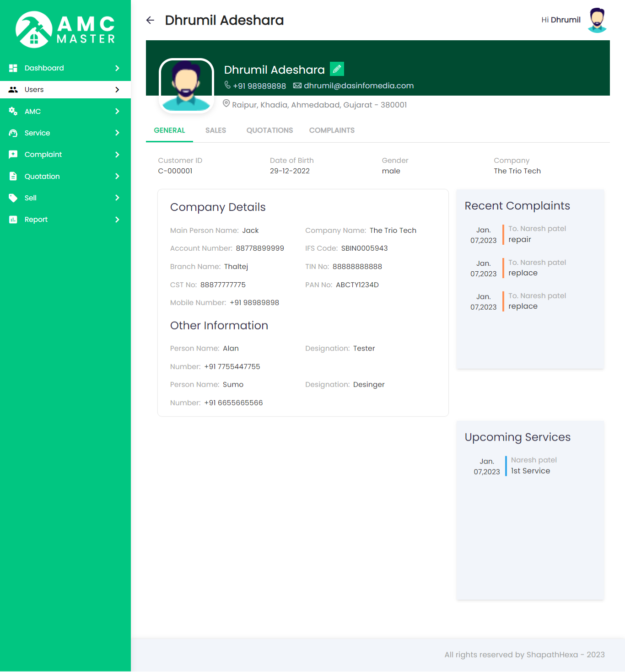
Task: Click the email dhrumil@dasinfomedia.com
Action: (358, 86)
